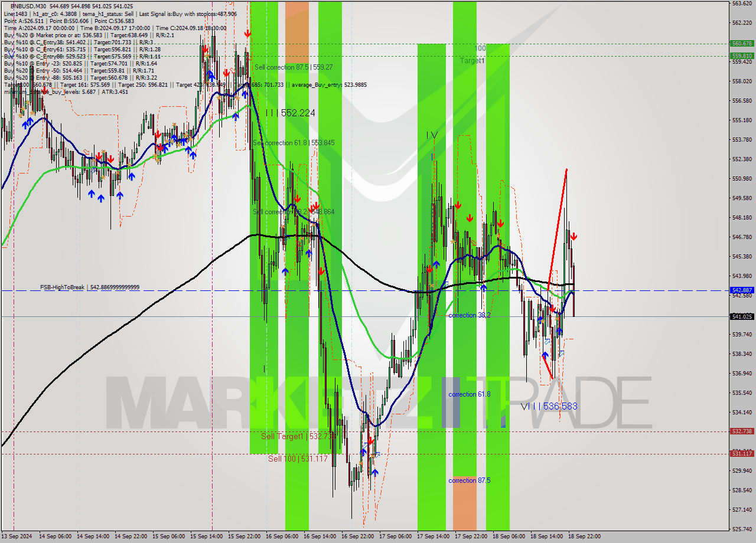Image resolution: width=756 pixels, height=543 pixels.
Task: Click the 556.580 price axis value
Action: 742,101
